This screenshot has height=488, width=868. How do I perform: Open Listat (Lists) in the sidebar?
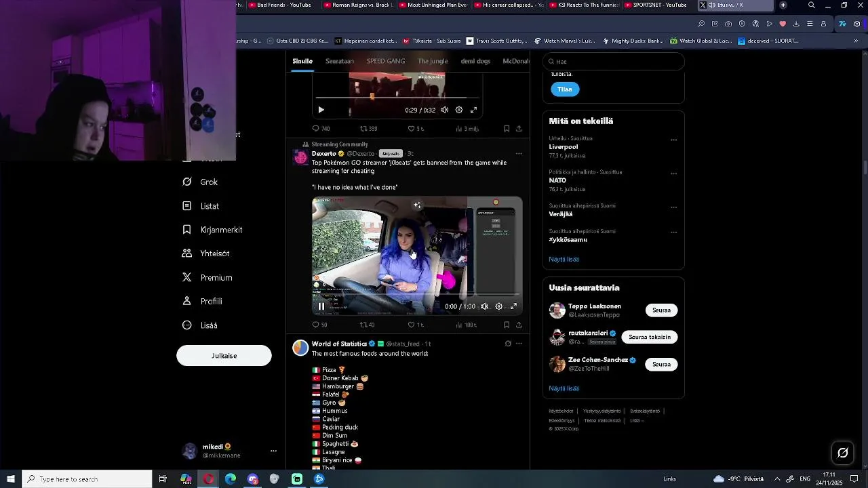point(201,206)
